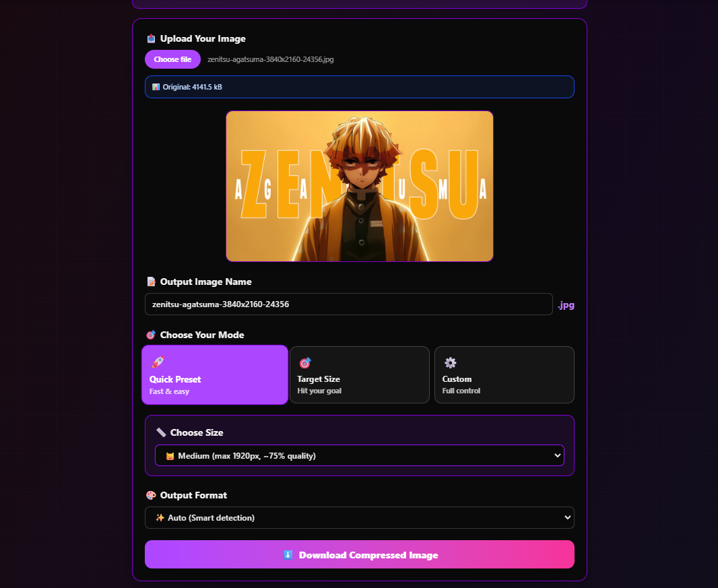Click the chevron arrow of Choose Size dropdown
The height and width of the screenshot is (588, 718).
click(x=557, y=456)
